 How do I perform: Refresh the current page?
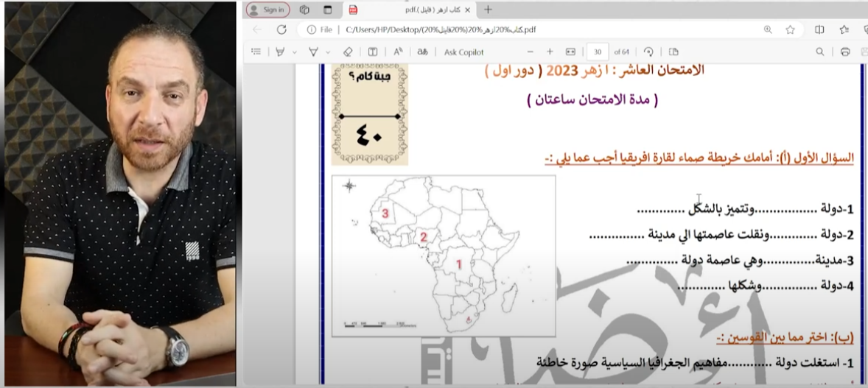[281, 30]
